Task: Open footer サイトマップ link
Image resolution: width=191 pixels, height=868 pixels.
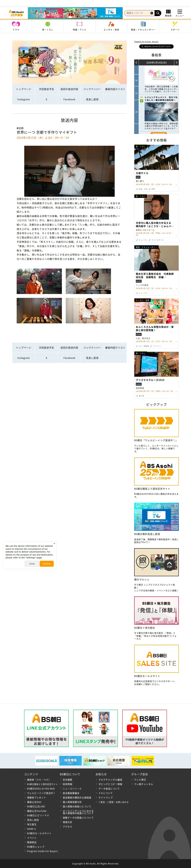Action: coord(106,798)
